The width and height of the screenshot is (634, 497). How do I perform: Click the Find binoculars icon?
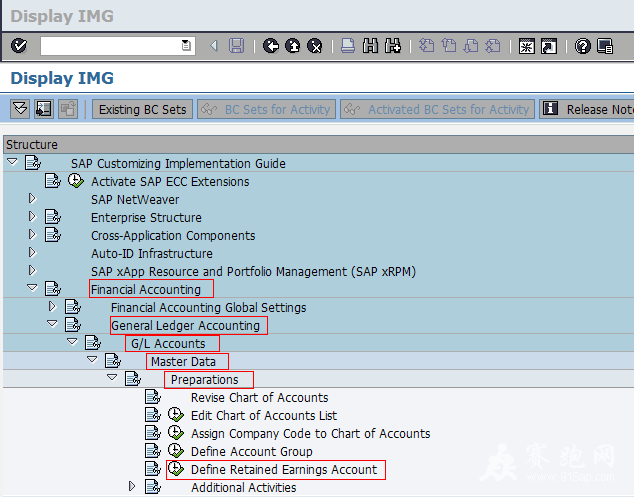tap(370, 46)
